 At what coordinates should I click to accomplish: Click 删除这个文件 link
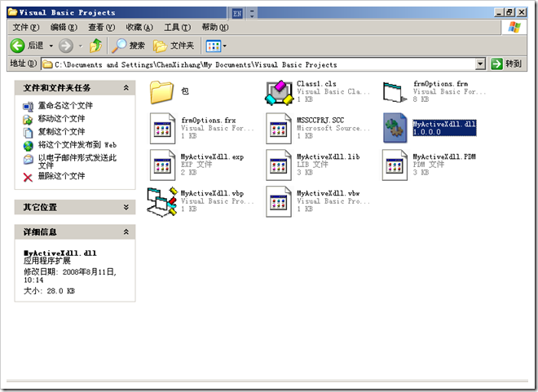[x=61, y=176]
